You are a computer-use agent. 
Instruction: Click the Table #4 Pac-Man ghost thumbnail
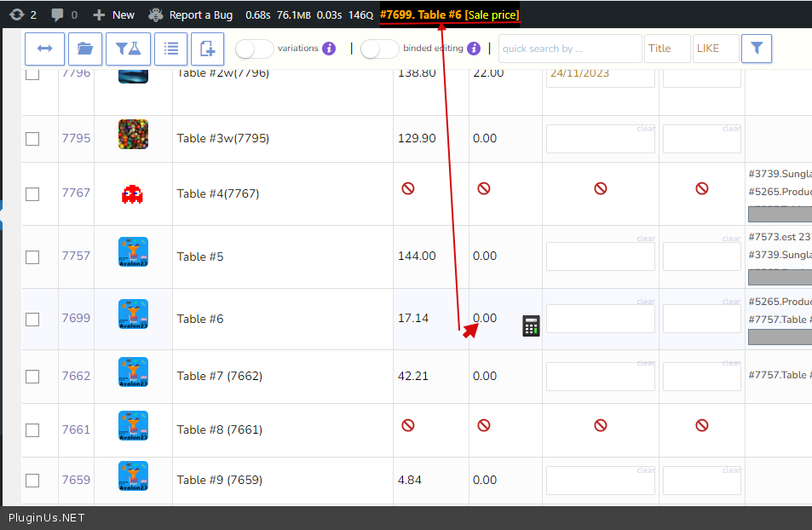(x=133, y=193)
